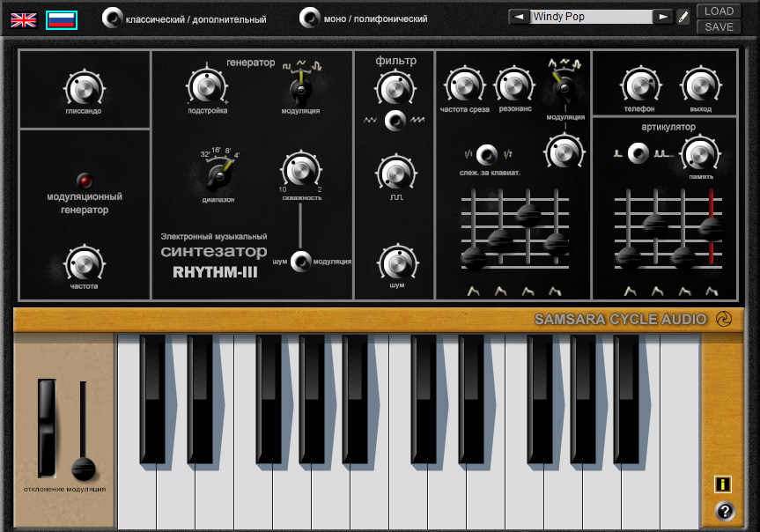Click the подстройка tuning knob

[x=207, y=86]
